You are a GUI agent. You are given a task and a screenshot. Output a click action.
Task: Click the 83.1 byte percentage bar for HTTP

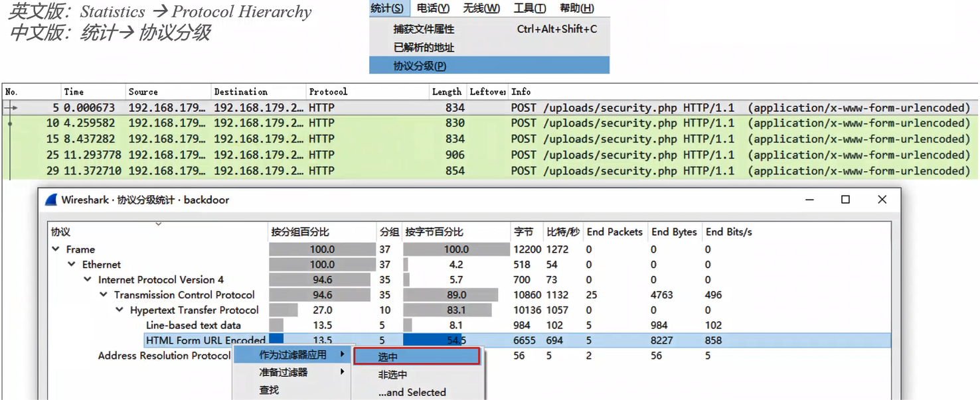(x=448, y=310)
